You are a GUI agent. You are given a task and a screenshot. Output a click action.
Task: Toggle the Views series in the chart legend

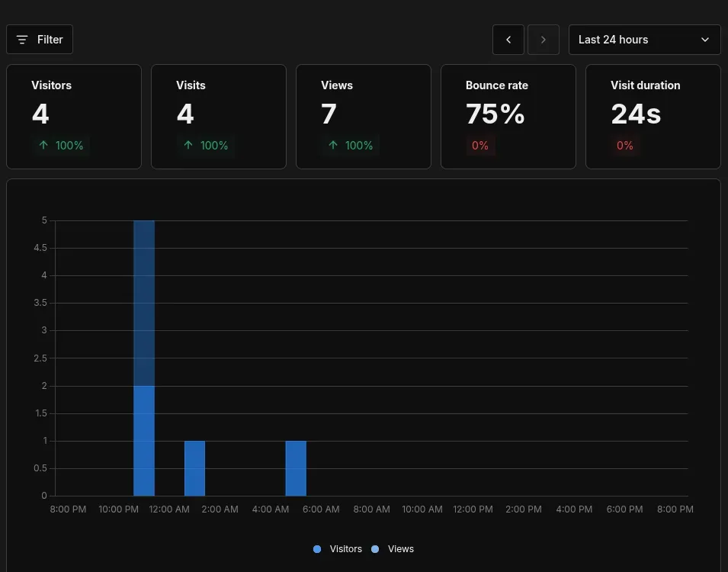click(x=393, y=548)
